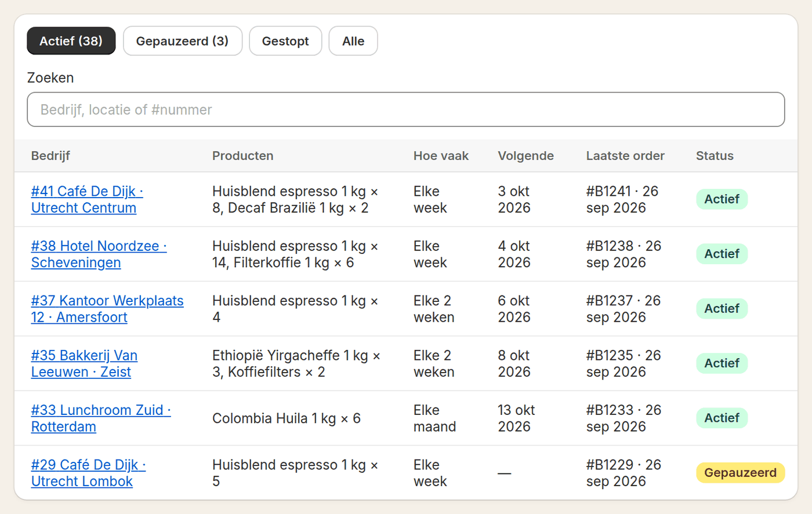This screenshot has height=514, width=812.
Task: Focus the Zoeken search field
Action: pyautogui.click(x=406, y=110)
